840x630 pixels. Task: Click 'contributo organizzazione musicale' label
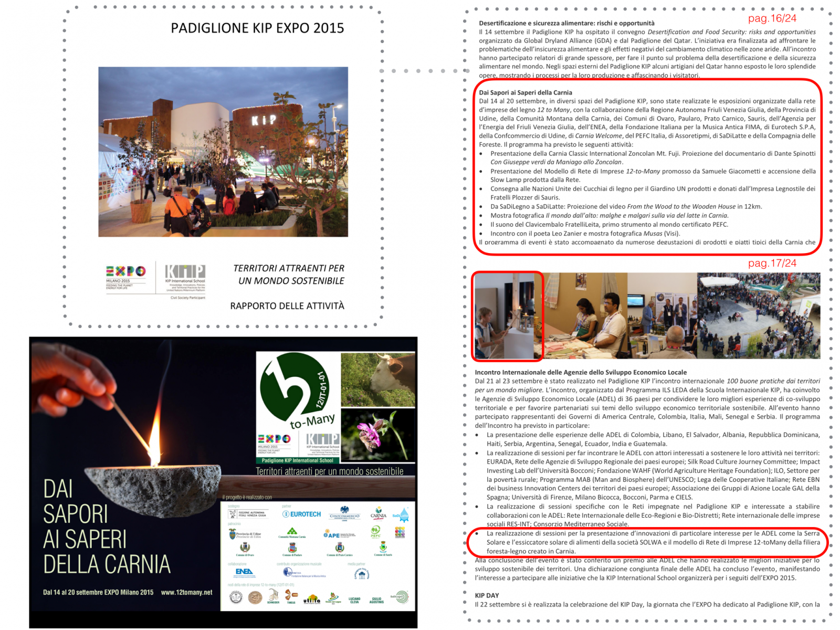click(x=299, y=564)
